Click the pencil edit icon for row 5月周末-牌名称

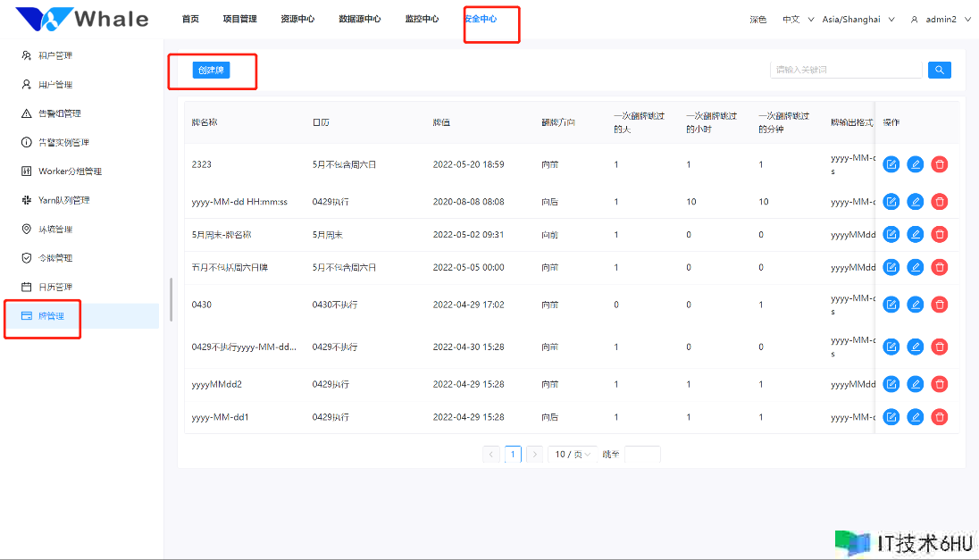pos(915,234)
